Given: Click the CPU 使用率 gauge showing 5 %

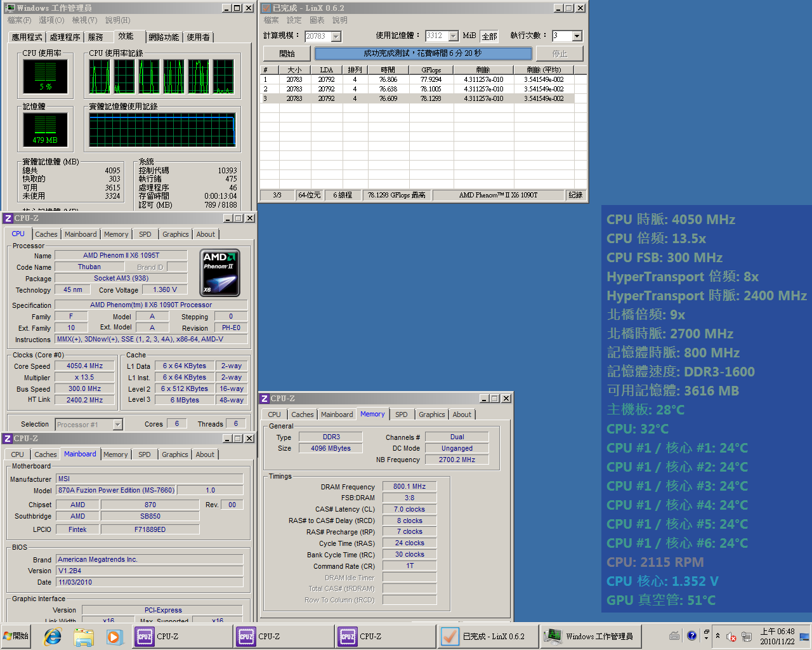Looking at the screenshot, I should (x=45, y=77).
